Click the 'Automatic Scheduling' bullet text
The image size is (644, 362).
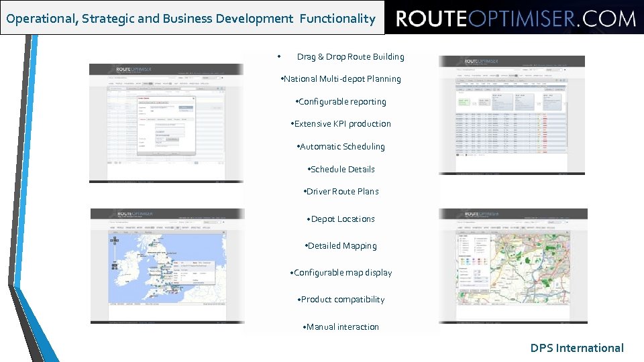coord(342,147)
